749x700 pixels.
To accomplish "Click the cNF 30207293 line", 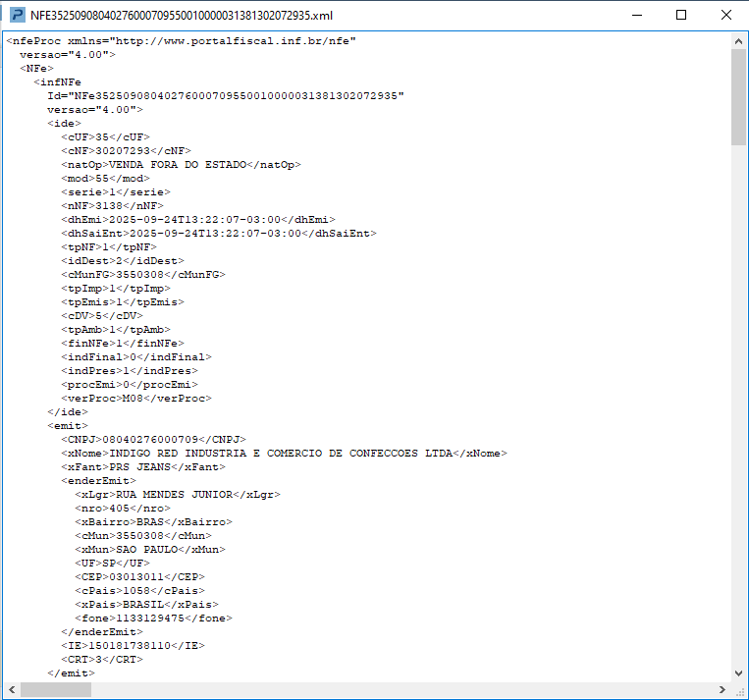I will point(126,151).
